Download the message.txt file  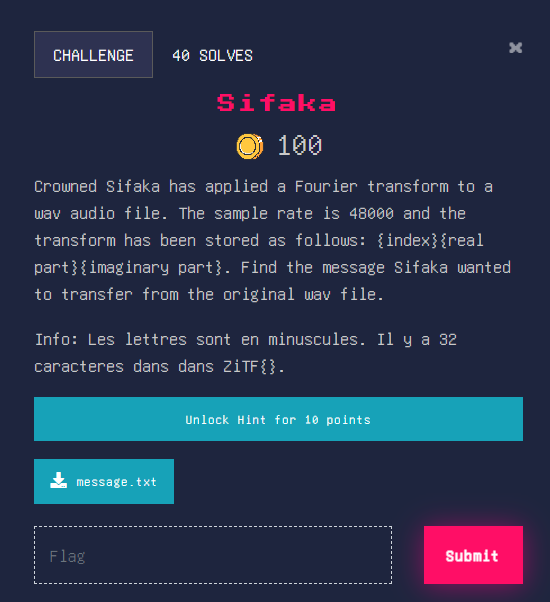104,481
